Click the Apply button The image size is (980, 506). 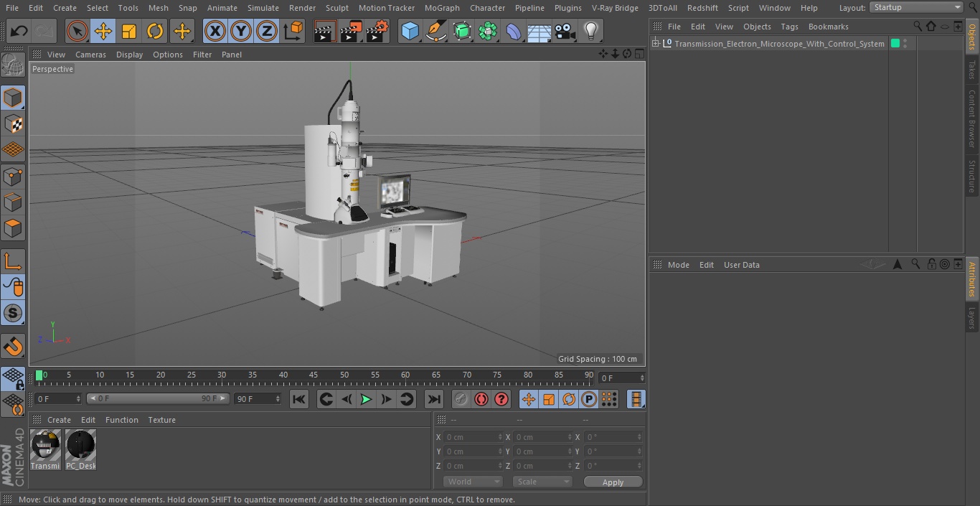pos(613,482)
